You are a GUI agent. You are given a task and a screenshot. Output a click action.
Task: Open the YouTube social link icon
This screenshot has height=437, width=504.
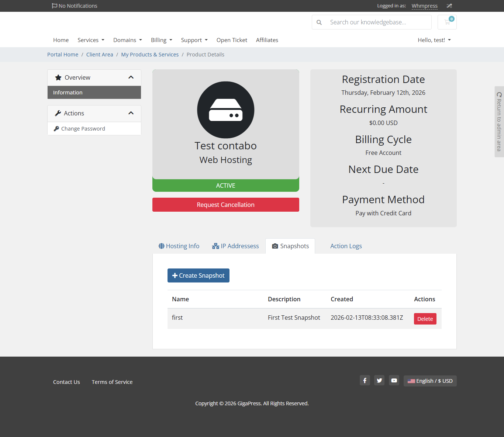(394, 381)
